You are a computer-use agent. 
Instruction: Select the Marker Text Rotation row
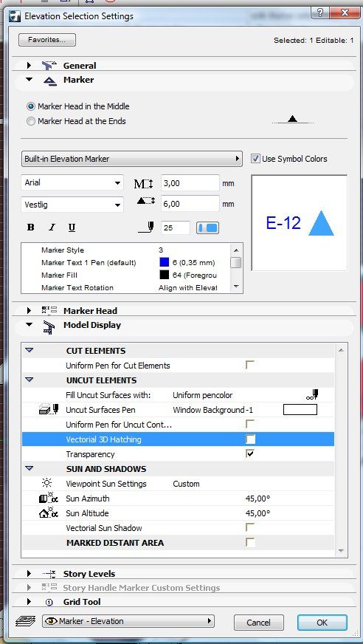point(126,287)
